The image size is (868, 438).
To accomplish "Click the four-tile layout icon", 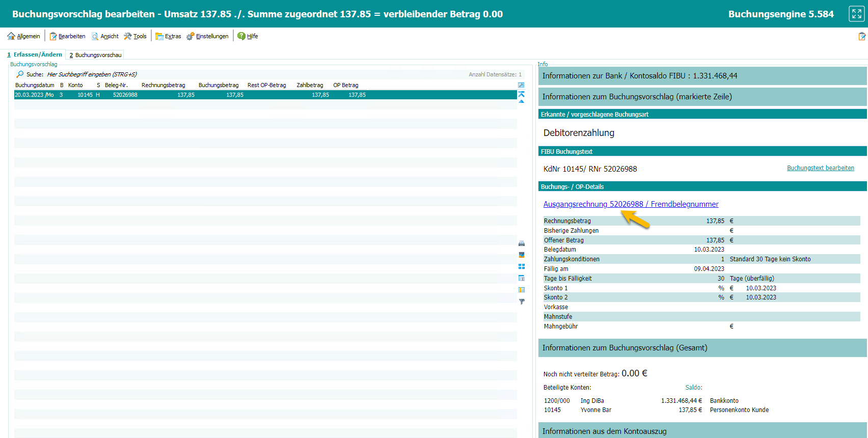I will click(521, 266).
